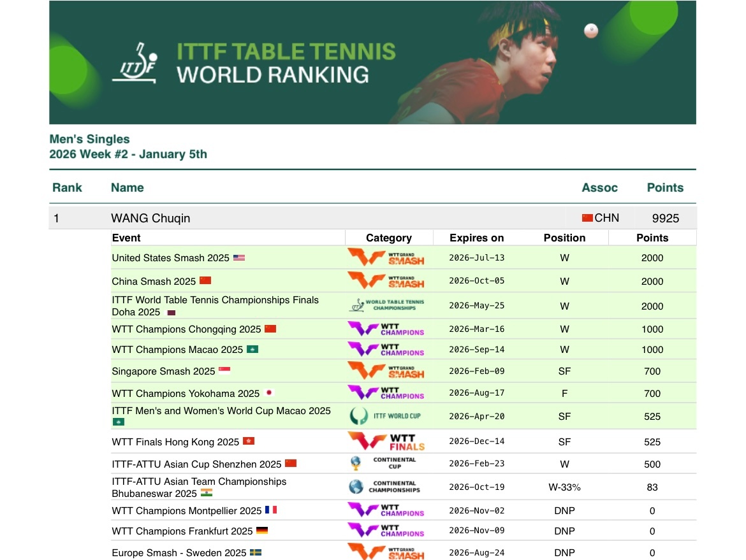The height and width of the screenshot is (560, 746).
Task: Expand the WANG Chuqin ranking row
Action: point(372,218)
